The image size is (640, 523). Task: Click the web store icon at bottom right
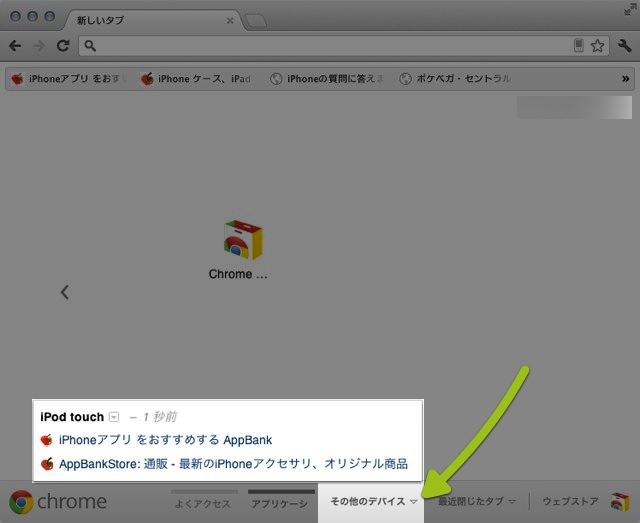click(620, 501)
